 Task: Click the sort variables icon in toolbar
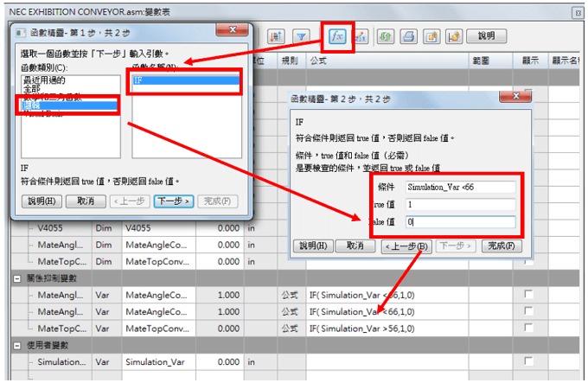(x=277, y=36)
